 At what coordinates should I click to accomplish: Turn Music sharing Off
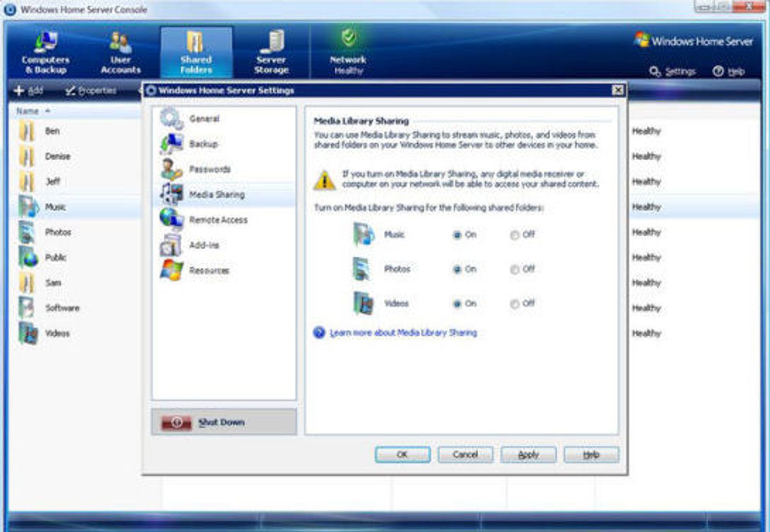514,235
